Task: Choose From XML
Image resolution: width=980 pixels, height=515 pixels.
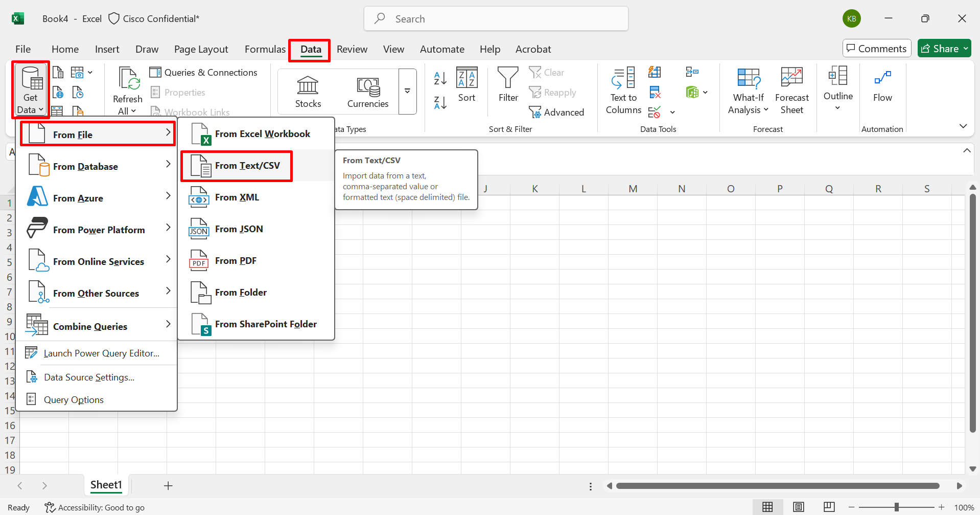Action: (x=256, y=197)
